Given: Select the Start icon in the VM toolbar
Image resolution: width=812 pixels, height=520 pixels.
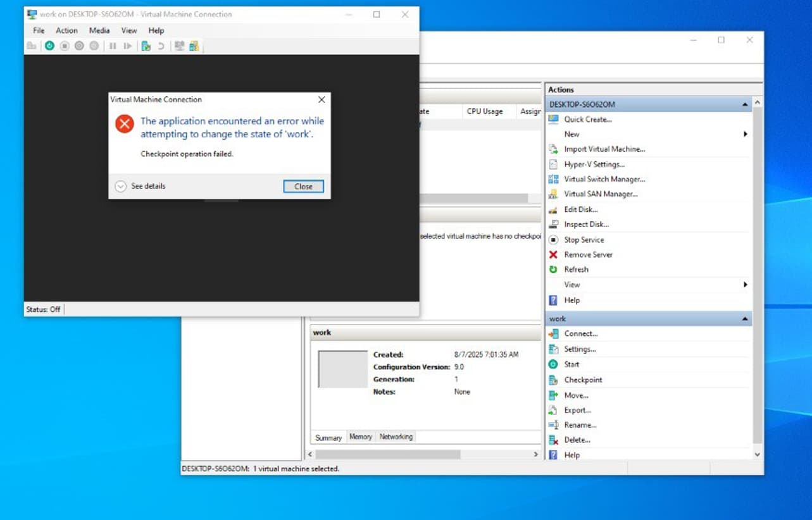Looking at the screenshot, I should pos(49,46).
